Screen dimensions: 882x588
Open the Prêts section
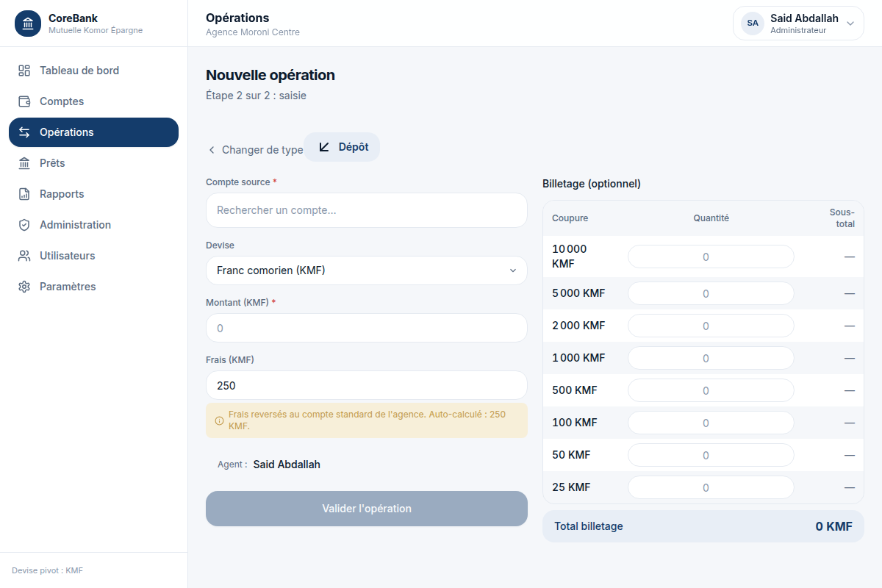(x=93, y=163)
